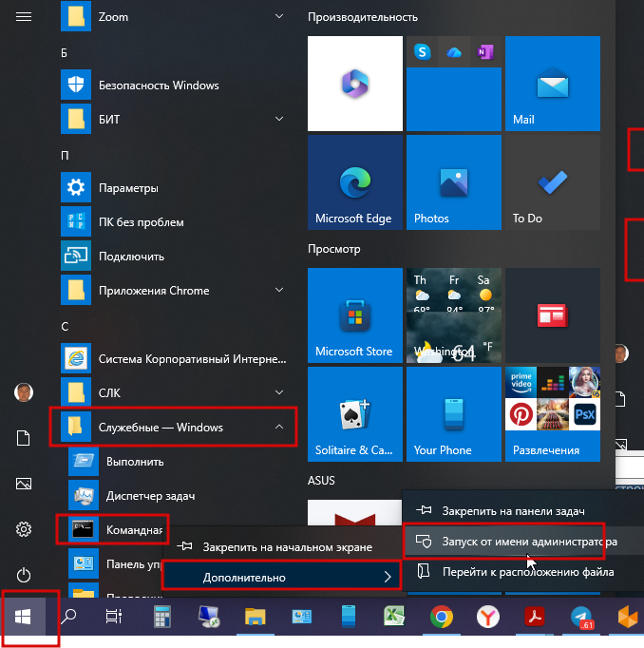Open Adobe Acrobat from taskbar
644x648 pixels.
[x=535, y=618]
